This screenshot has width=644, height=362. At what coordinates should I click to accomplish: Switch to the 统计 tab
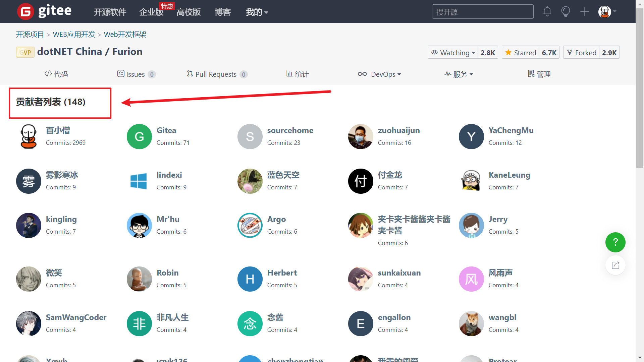pos(298,74)
